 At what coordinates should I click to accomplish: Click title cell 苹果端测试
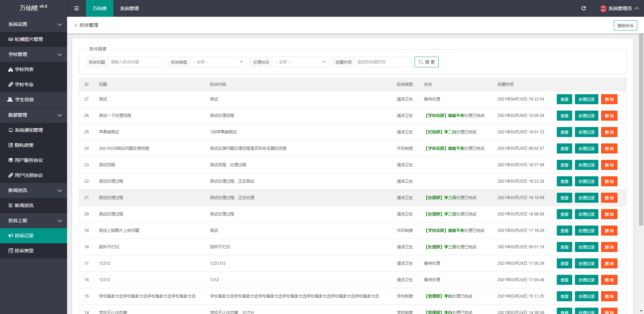click(109, 132)
